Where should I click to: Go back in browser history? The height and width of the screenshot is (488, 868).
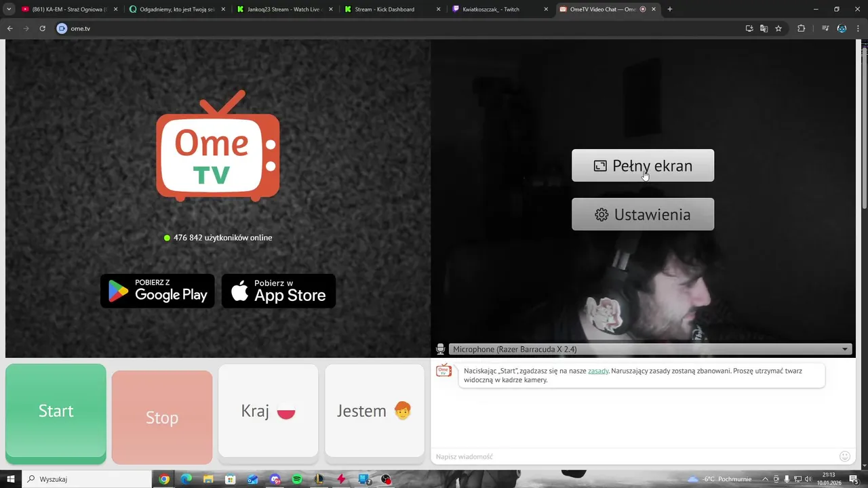pos(10,28)
